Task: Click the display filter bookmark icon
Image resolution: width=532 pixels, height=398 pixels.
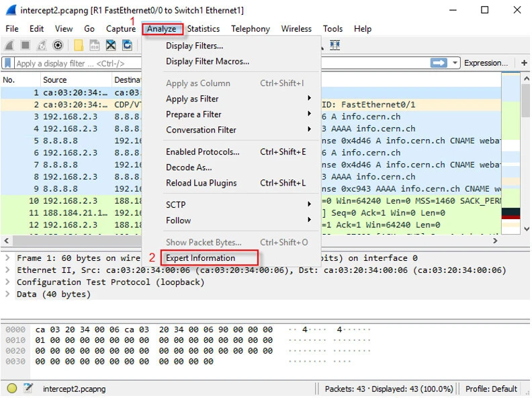Action: [8, 63]
